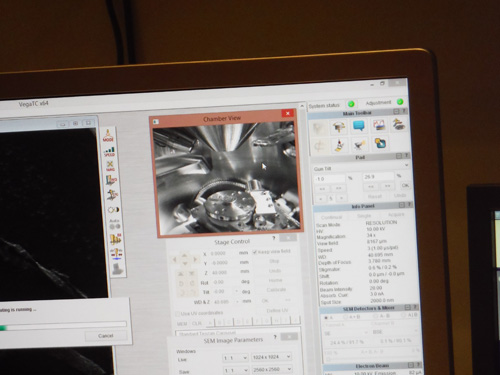Click the brightness contrast circles icon
Screen dimensions: 500x375
113,210
